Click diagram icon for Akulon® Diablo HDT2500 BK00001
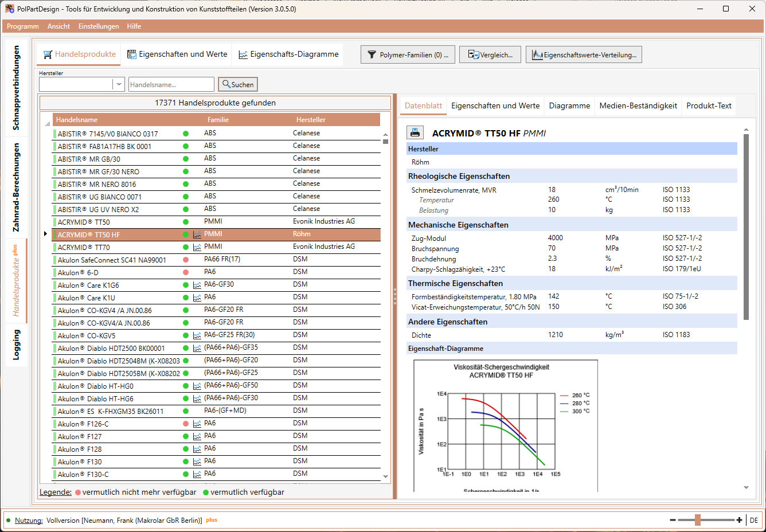The image size is (766, 532). [197, 348]
